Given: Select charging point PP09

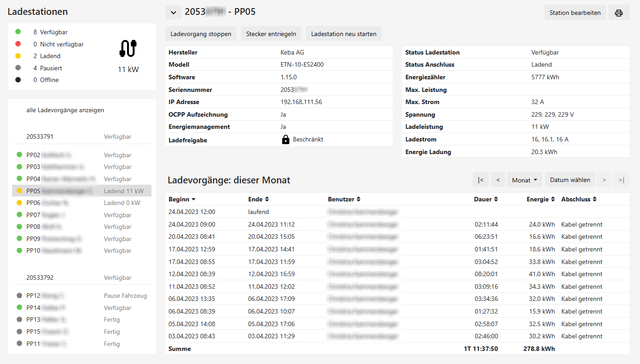Looking at the screenshot, I should click(x=82, y=239).
